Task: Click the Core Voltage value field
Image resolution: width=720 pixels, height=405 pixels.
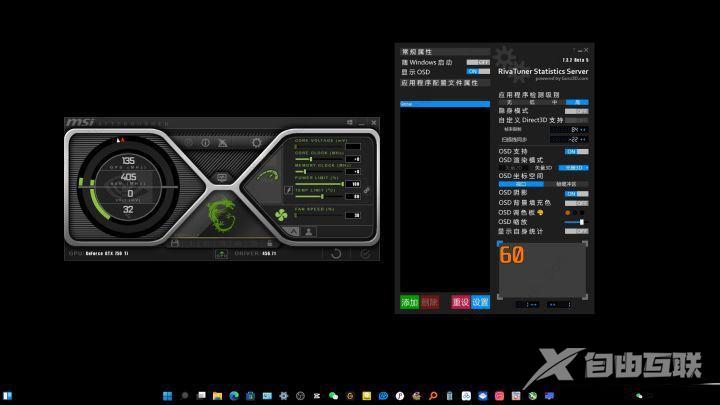Action: pyautogui.click(x=353, y=146)
